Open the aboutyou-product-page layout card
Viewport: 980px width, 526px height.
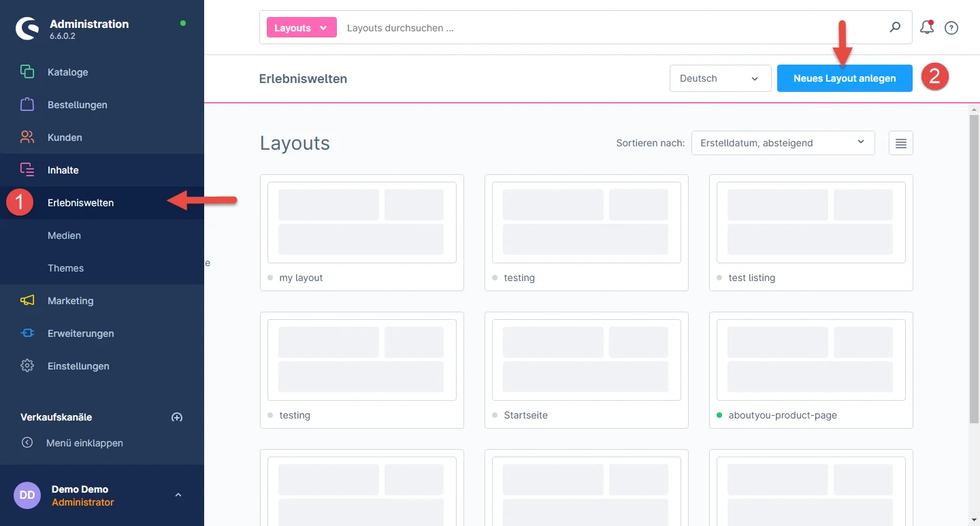tap(810, 361)
